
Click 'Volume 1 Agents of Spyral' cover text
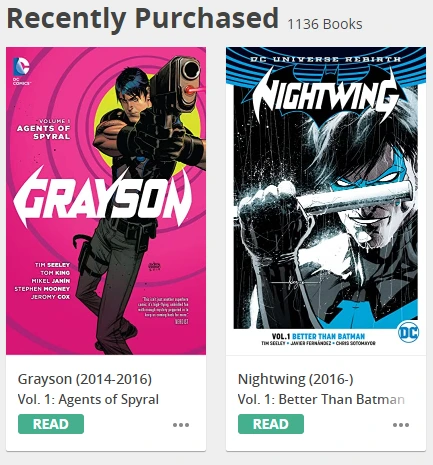[x=44, y=129]
